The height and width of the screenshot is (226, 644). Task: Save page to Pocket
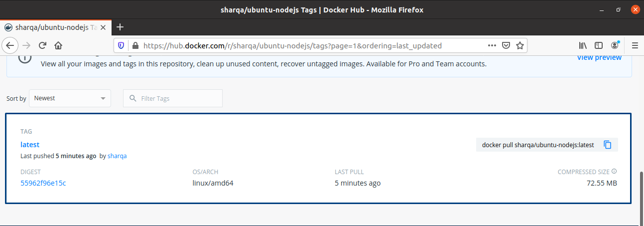click(x=506, y=45)
